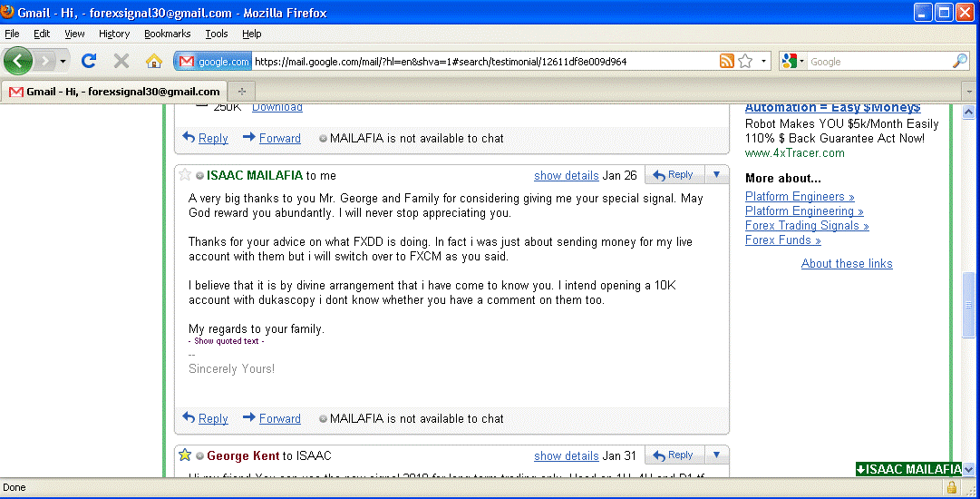Open the View menu
This screenshot has width=980, height=499.
(x=74, y=34)
